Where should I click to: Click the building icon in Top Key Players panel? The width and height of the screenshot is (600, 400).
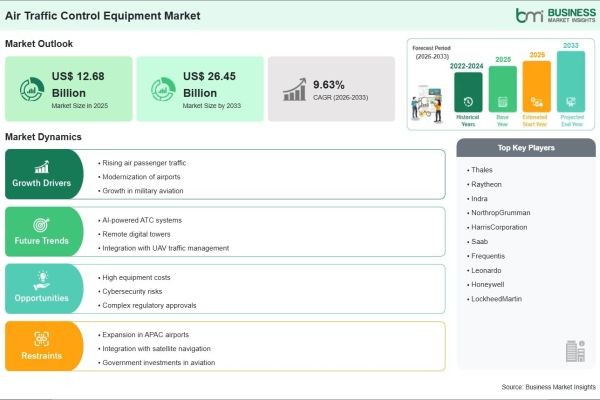(x=576, y=351)
